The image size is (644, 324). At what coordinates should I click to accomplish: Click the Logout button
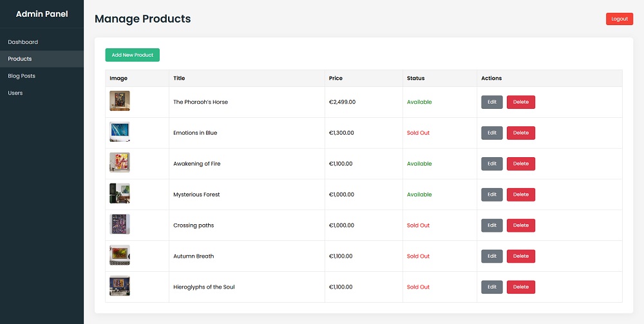[x=619, y=19]
